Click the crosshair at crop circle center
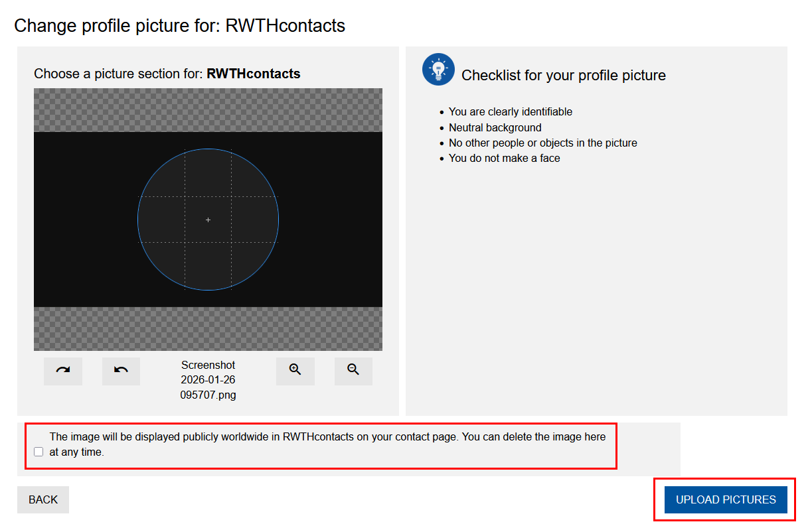812x528 pixels. pyautogui.click(x=208, y=220)
